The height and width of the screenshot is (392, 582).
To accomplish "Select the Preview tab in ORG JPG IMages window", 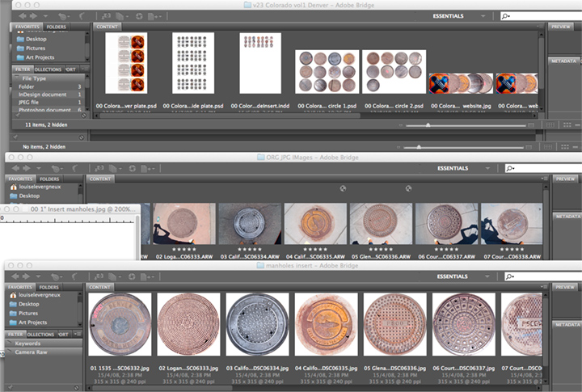I will click(x=565, y=179).
